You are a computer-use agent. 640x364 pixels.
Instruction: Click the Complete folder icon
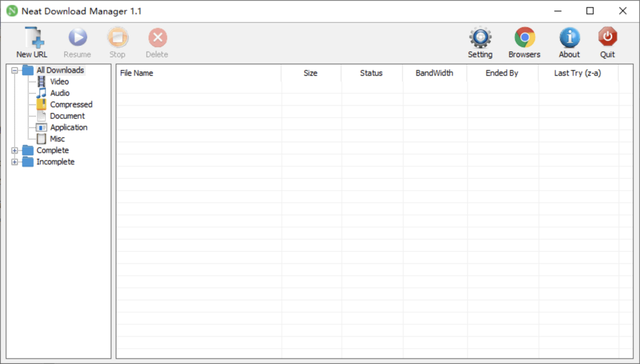tap(28, 150)
